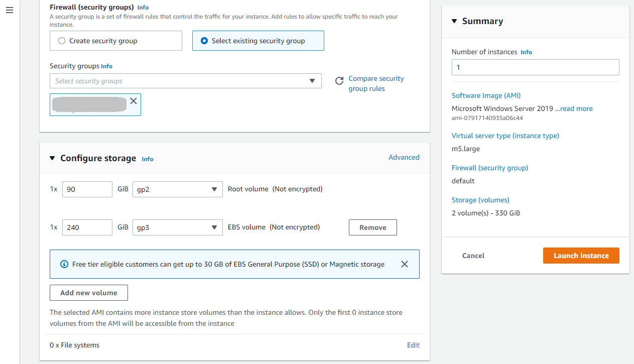Viewport: 634px width, 364px height.
Task: Open the EBS volume gp3 type dropdown
Action: [x=177, y=227]
